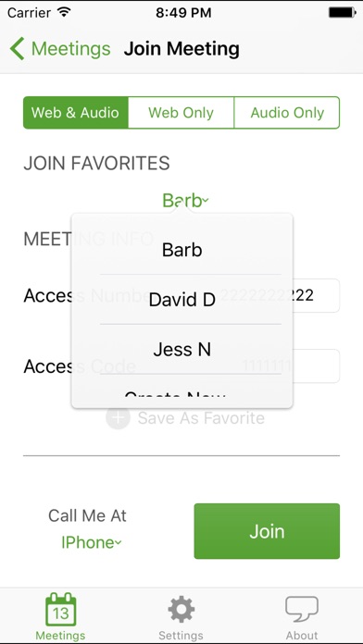Choose Jess N from the favorites list
The image size is (363, 644).
click(x=182, y=350)
